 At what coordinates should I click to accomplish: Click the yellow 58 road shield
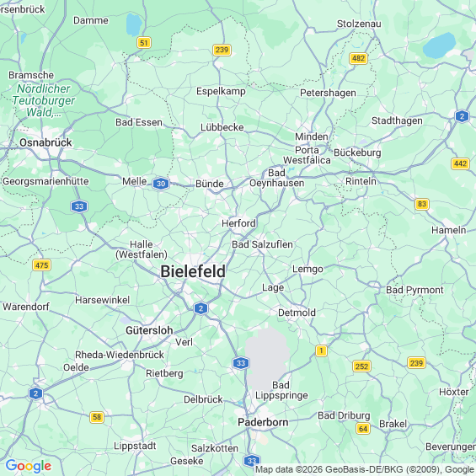[97, 417]
